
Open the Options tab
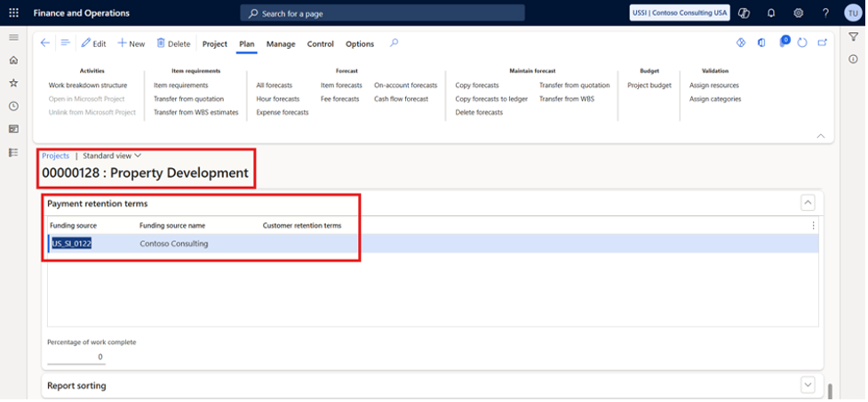[360, 44]
